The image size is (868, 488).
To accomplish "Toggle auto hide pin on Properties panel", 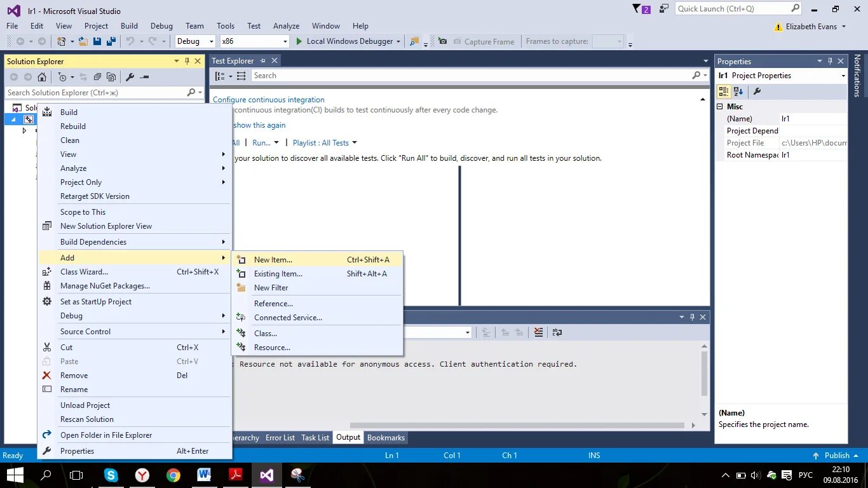I will [830, 61].
